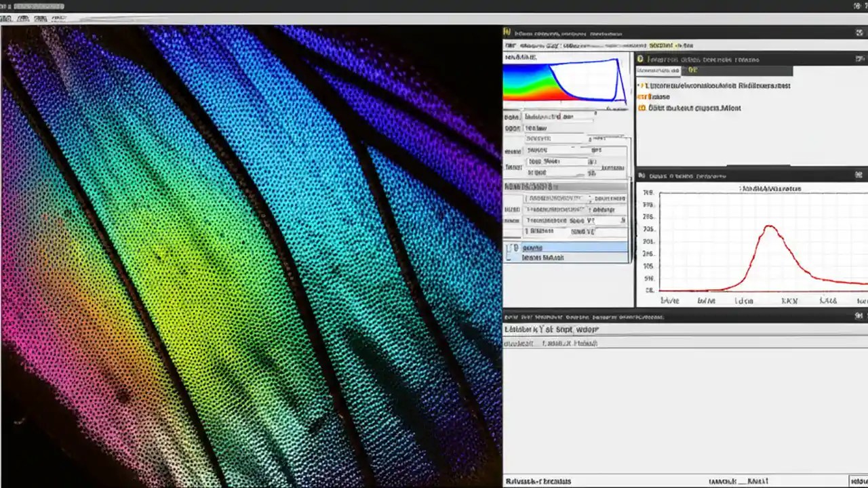Viewport: 868px width, 488px height.
Task: Click the orange folder icon next to the first result
Action: [x=642, y=85]
